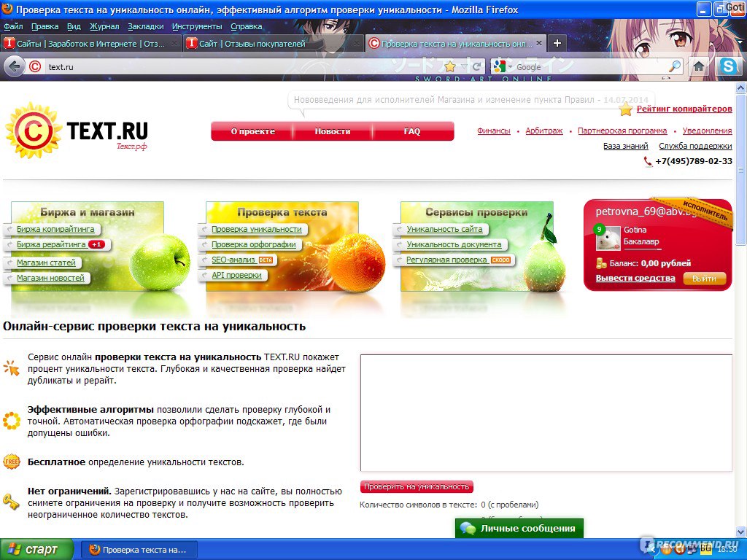
Task: Visit 'Магазин новостей'
Action: pyautogui.click(x=50, y=278)
